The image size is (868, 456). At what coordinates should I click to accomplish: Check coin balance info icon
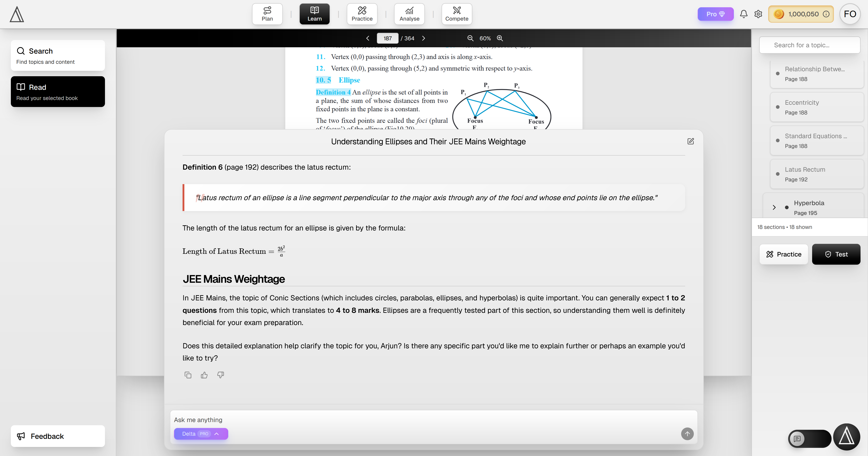tap(826, 14)
